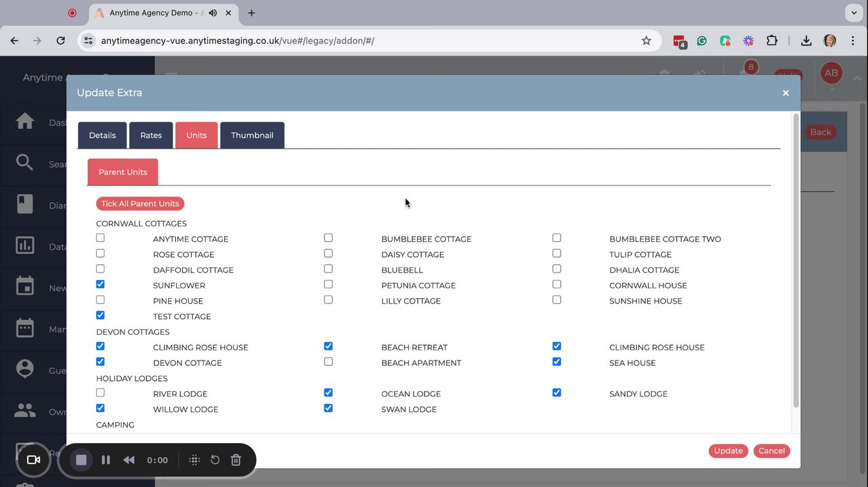Image resolution: width=868 pixels, height=487 pixels.
Task: Open the Grammarly extension icon
Action: coord(702,41)
